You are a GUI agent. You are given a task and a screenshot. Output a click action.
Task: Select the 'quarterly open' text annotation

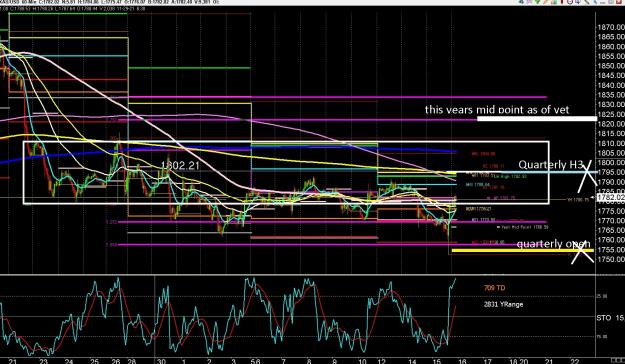click(553, 244)
